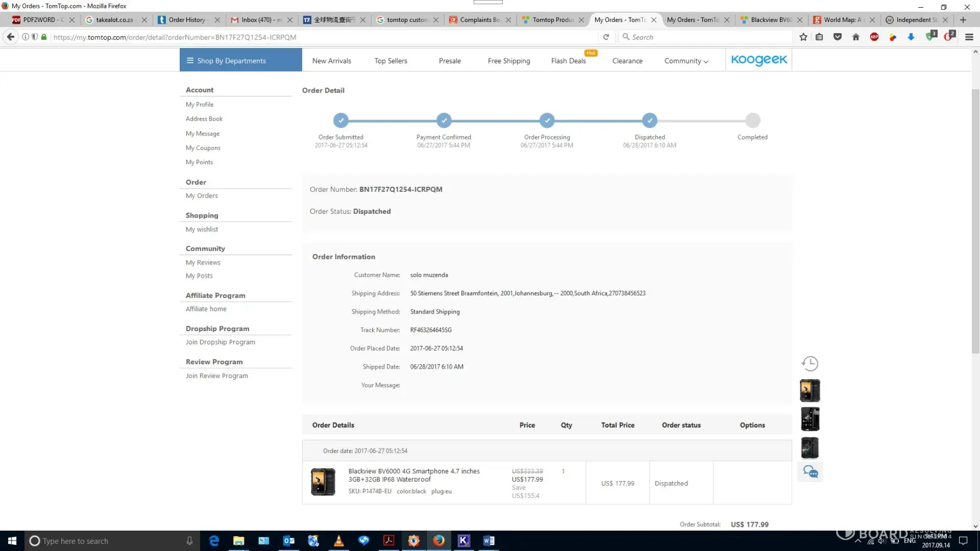Bookmark this page with the star icon
Screen dimensions: 980x551
(x=803, y=37)
